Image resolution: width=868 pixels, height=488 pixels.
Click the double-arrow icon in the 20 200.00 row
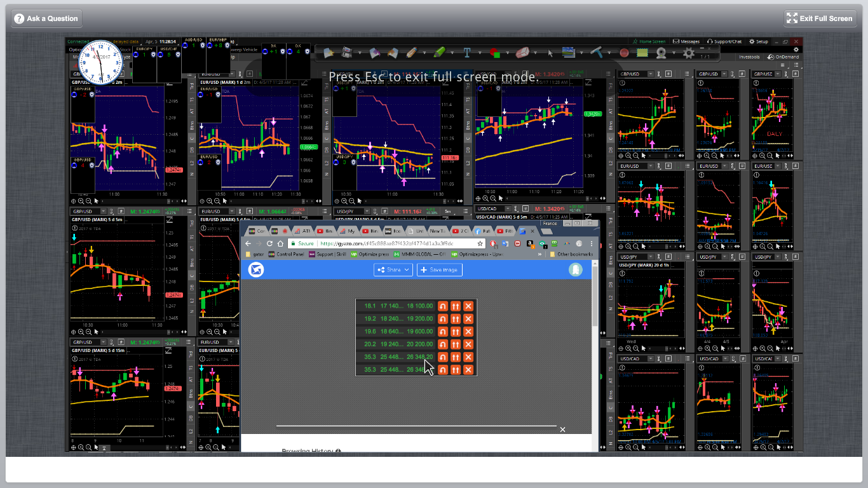(x=456, y=344)
